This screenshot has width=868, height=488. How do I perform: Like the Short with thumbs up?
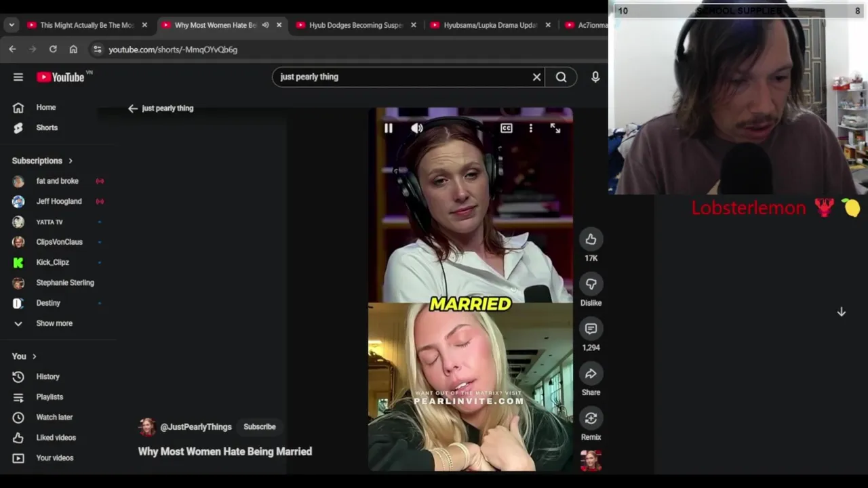591,239
